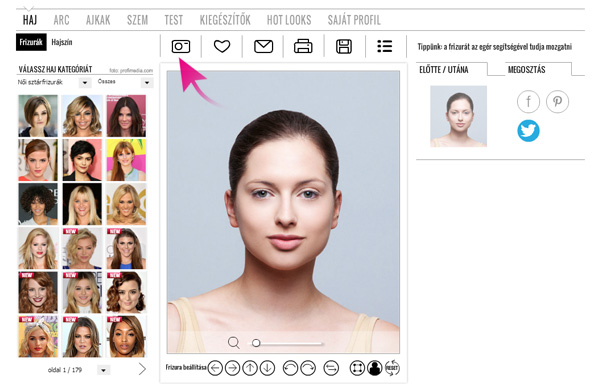
Task: Click the camera photo upload icon
Action: tap(181, 46)
